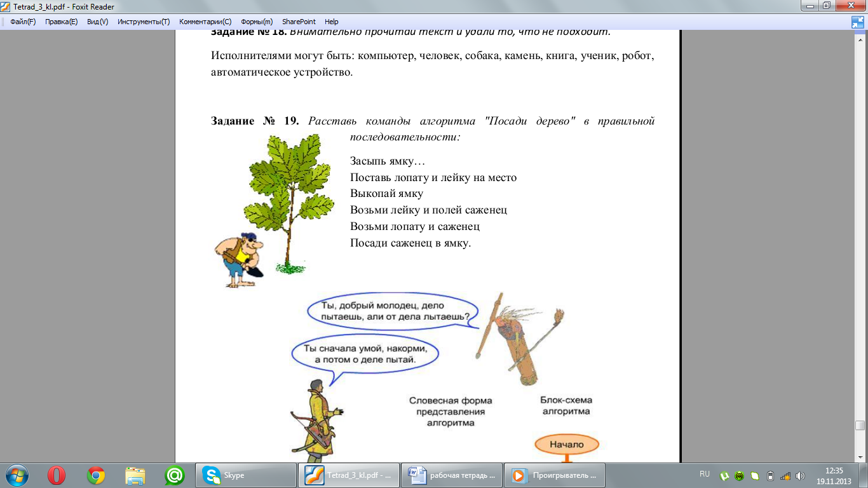Screen dimensions: 868x488
Task: Open the Файл(F) menu
Action: (23, 22)
